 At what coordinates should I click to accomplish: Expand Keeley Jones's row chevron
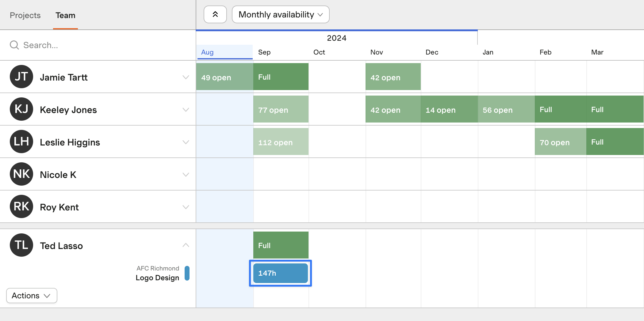click(x=186, y=110)
